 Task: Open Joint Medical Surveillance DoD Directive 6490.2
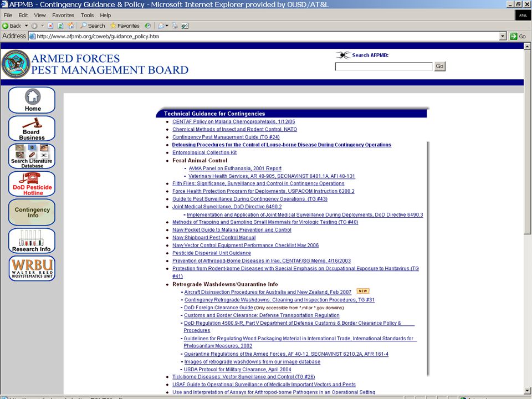[227, 207]
